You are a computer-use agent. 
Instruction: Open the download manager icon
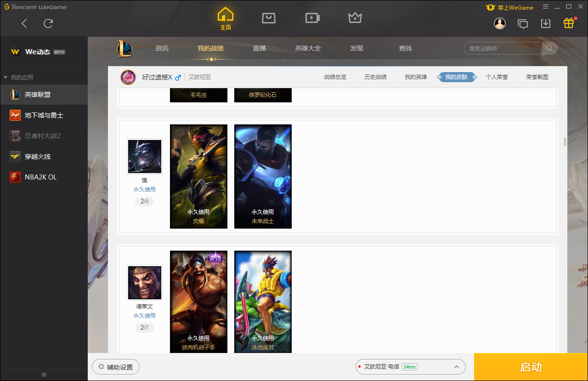pos(546,23)
